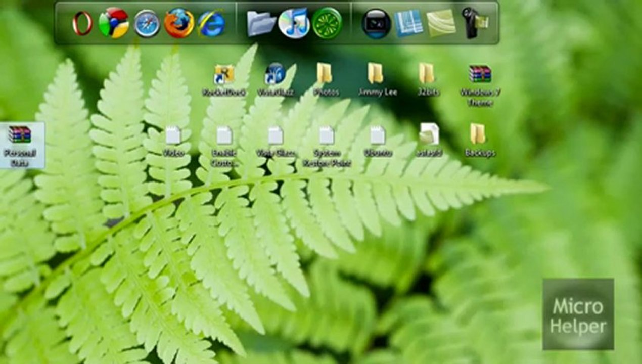Select the Personal Data archive

pos(21,146)
